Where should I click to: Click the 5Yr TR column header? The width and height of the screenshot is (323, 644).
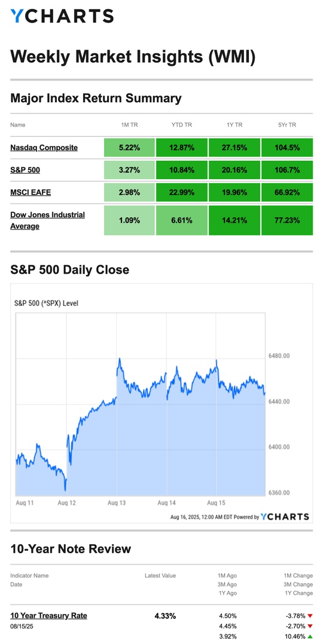tap(287, 125)
